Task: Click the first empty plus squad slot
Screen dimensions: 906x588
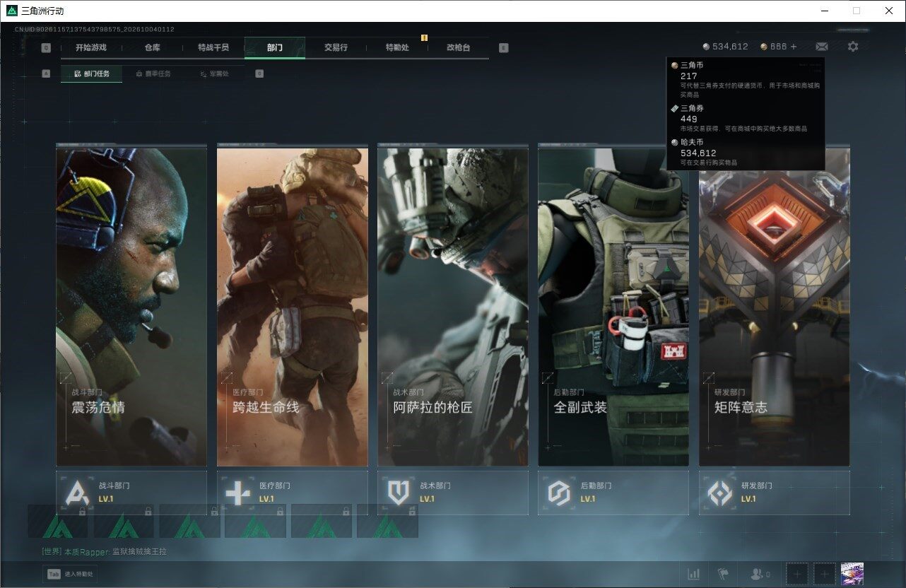Action: click(x=797, y=574)
